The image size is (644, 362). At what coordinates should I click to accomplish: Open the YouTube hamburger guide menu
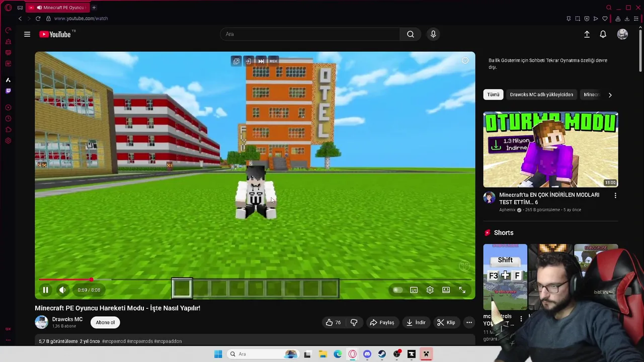[27, 34]
